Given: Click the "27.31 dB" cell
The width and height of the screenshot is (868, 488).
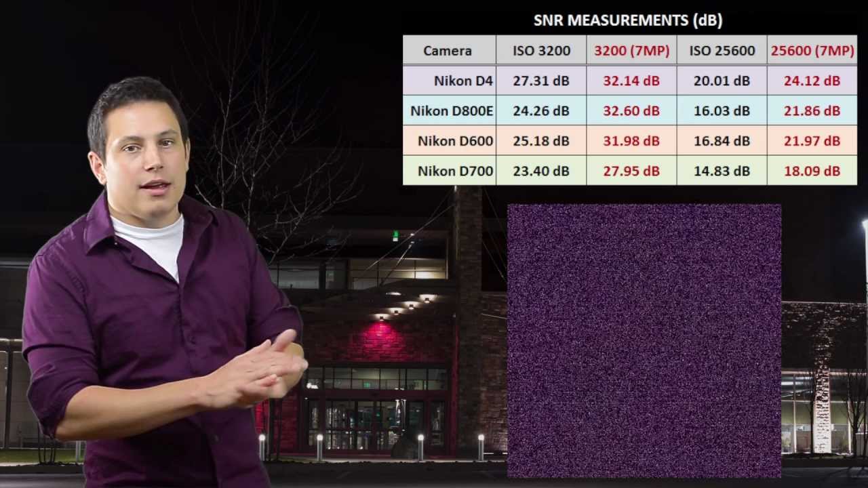Looking at the screenshot, I should click(541, 81).
